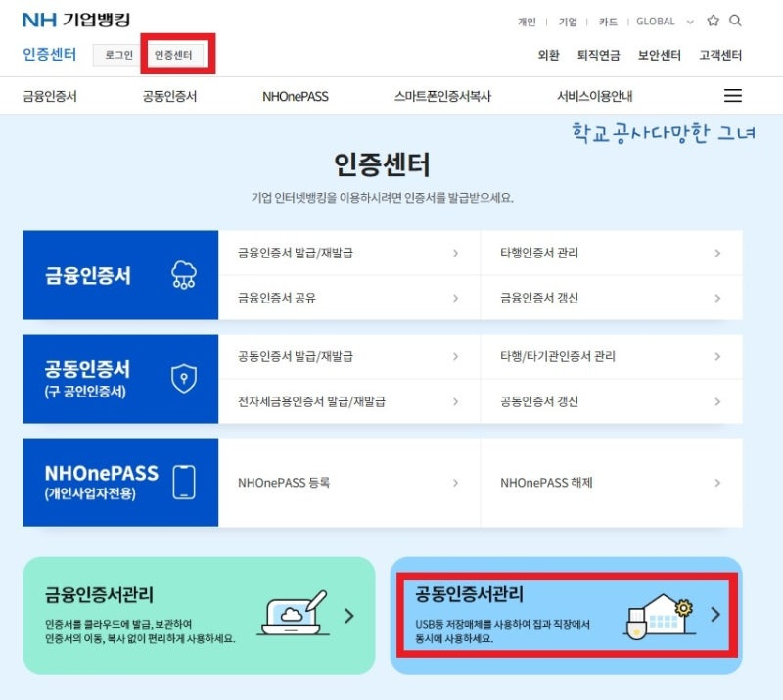The height and width of the screenshot is (700, 783).
Task: Open the 스마트폰인증서복사 menu
Action: [x=442, y=96]
